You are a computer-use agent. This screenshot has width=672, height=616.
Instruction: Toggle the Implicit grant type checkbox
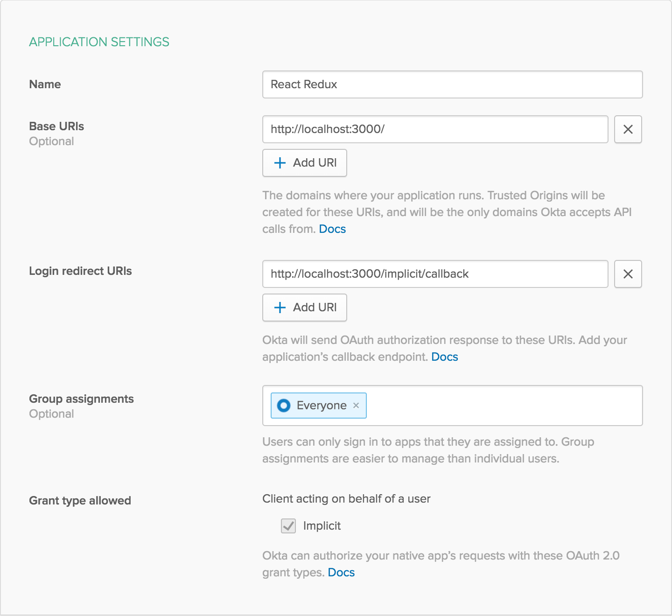[x=288, y=526]
